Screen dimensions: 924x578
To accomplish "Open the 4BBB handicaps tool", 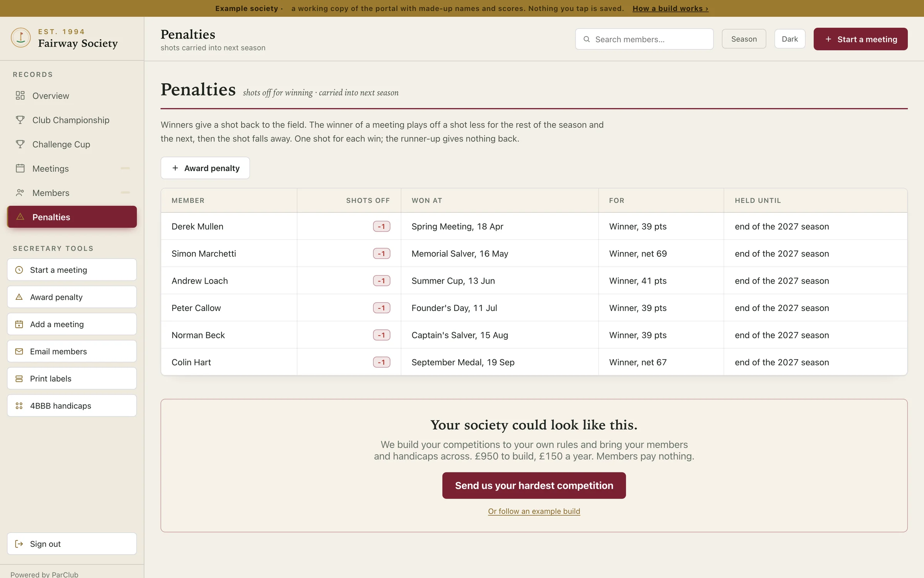I will coord(72,406).
